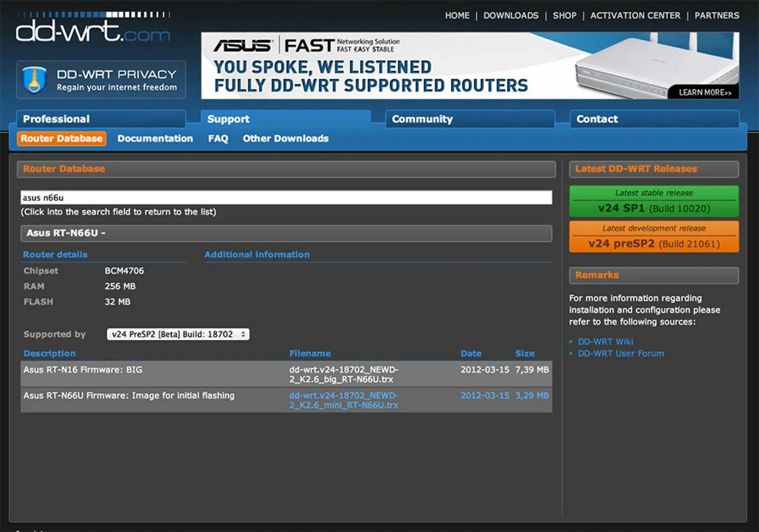This screenshot has width=759, height=532.
Task: Open the FAQ submenu item
Action: (x=218, y=138)
